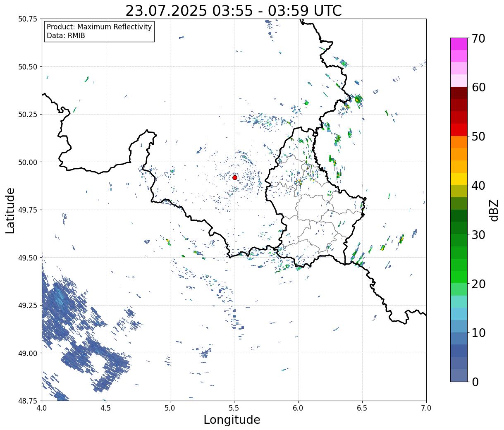
Task: Click the bright red colorbar swatch near 50
Action: [x=459, y=130]
